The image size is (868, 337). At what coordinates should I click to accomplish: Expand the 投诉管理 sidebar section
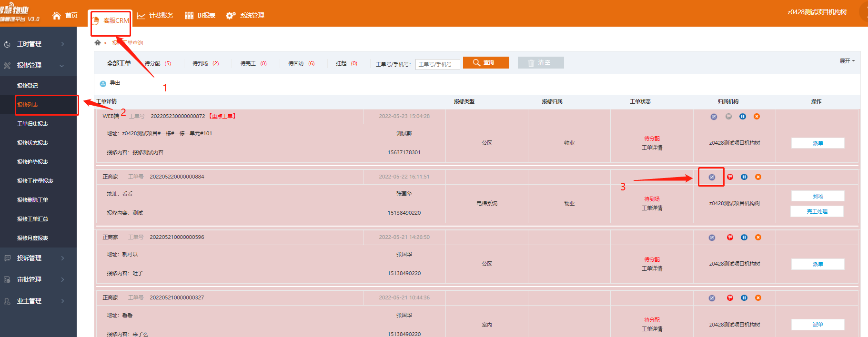click(38, 258)
